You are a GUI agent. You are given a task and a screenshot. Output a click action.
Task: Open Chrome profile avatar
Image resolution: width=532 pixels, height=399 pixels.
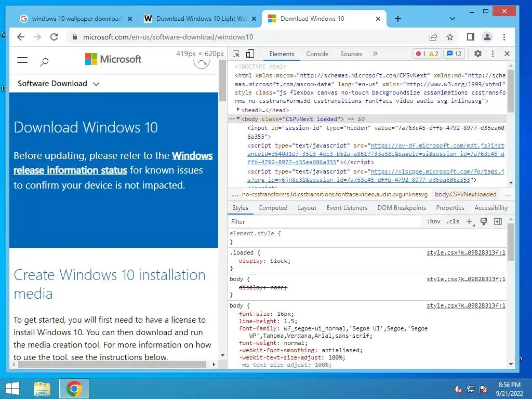[487, 37]
